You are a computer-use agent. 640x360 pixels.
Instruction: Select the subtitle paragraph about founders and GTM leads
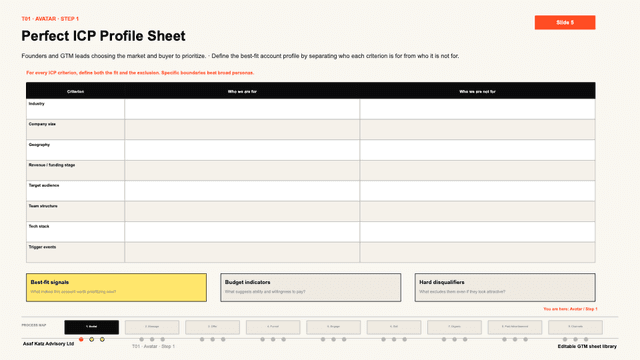(240, 56)
